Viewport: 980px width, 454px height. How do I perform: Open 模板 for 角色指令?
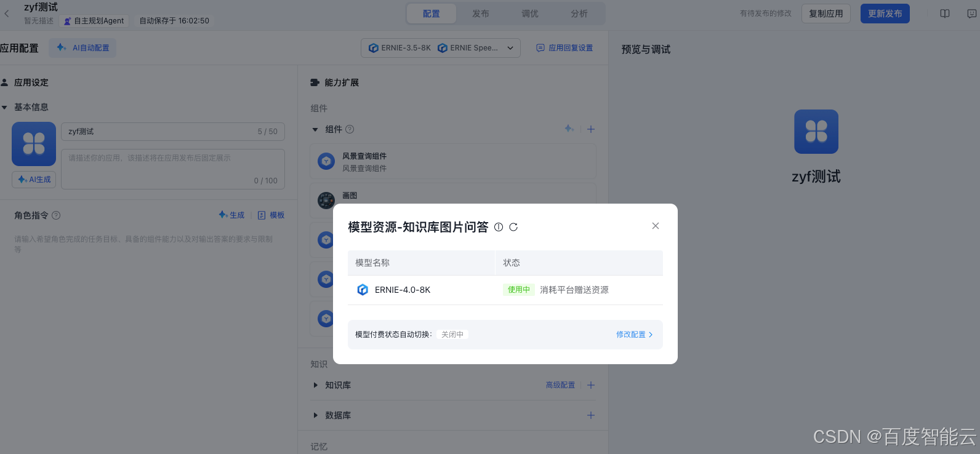[x=271, y=215]
